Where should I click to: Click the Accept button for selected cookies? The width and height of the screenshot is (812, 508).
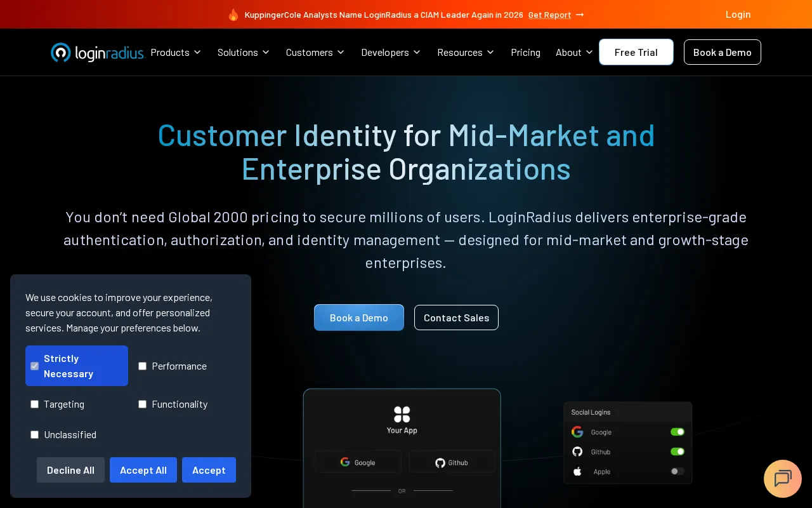[209, 470]
